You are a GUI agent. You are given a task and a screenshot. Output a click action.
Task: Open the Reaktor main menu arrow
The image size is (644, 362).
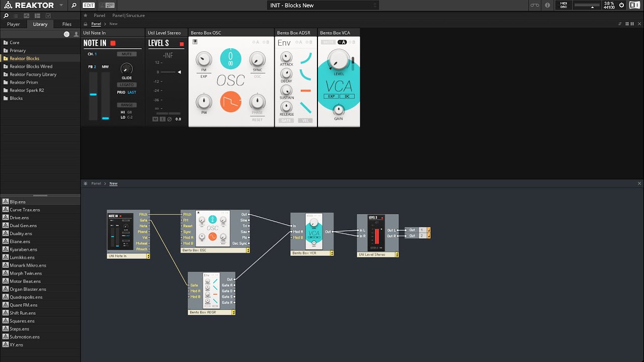click(x=61, y=6)
